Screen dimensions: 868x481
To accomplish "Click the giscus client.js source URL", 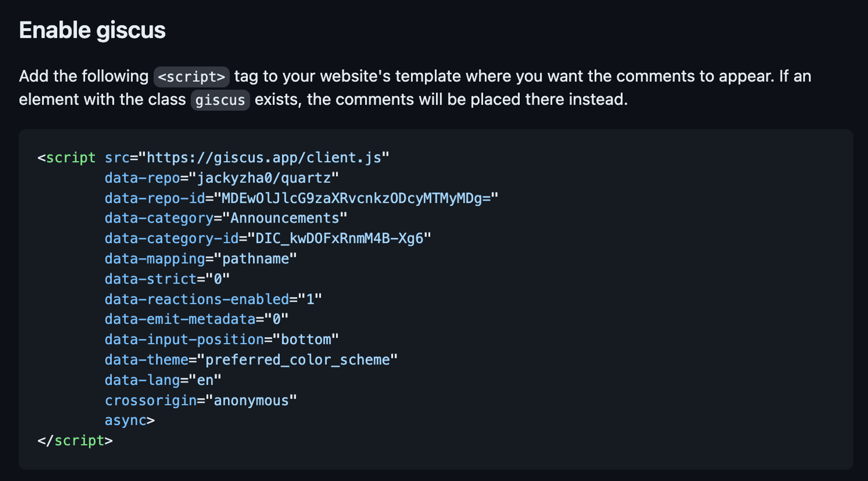I will (x=263, y=158).
